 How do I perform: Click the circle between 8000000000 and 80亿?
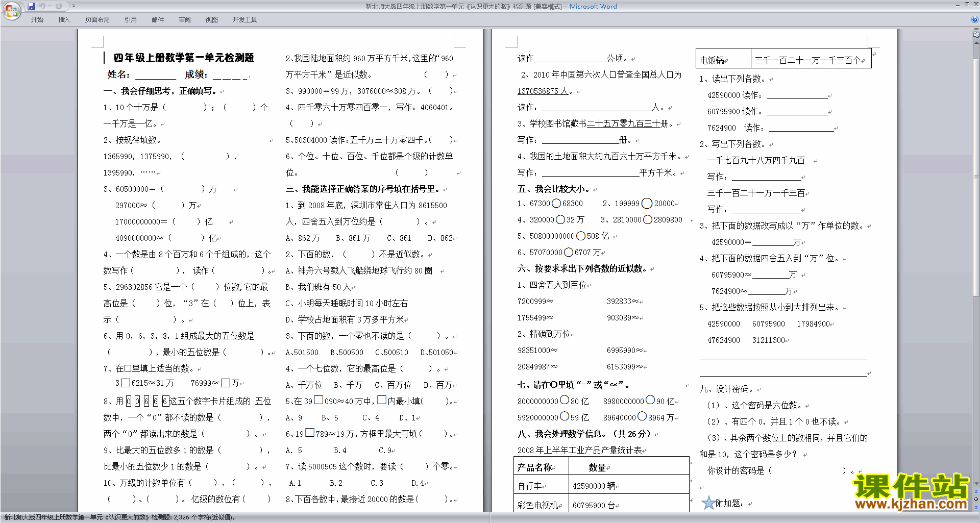pyautogui.click(x=565, y=400)
